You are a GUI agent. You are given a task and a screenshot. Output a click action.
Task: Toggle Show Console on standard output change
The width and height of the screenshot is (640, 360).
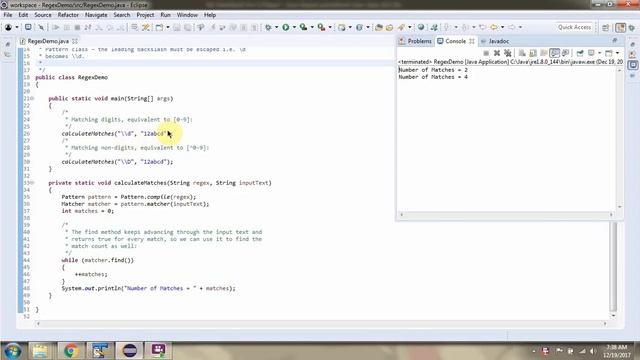[554, 53]
